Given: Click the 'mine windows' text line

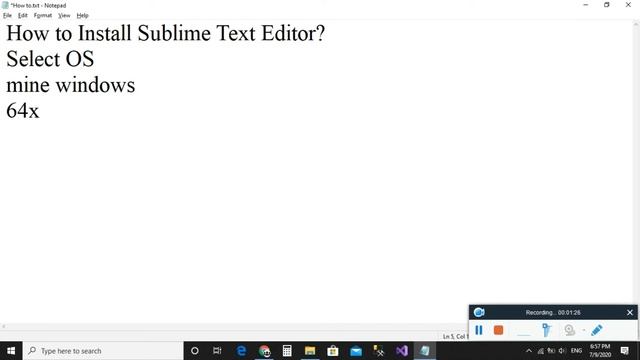Looking at the screenshot, I should [70, 85].
